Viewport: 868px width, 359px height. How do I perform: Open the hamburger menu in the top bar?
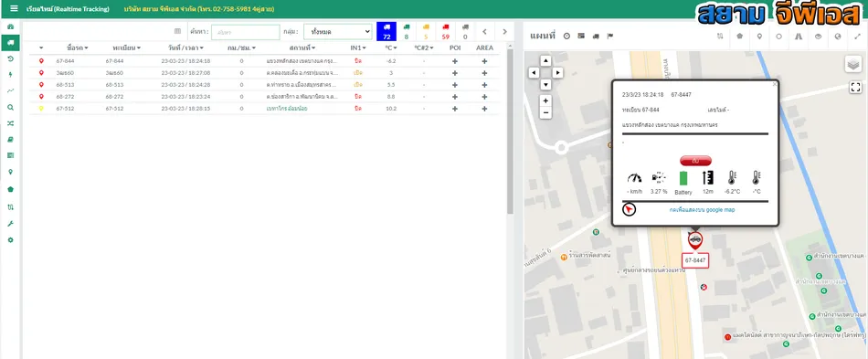click(x=14, y=9)
